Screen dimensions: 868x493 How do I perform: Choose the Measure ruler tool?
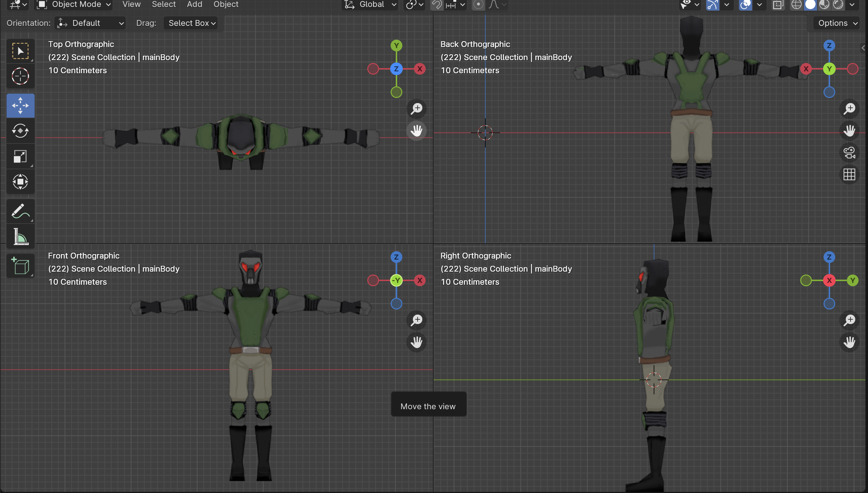pos(20,237)
